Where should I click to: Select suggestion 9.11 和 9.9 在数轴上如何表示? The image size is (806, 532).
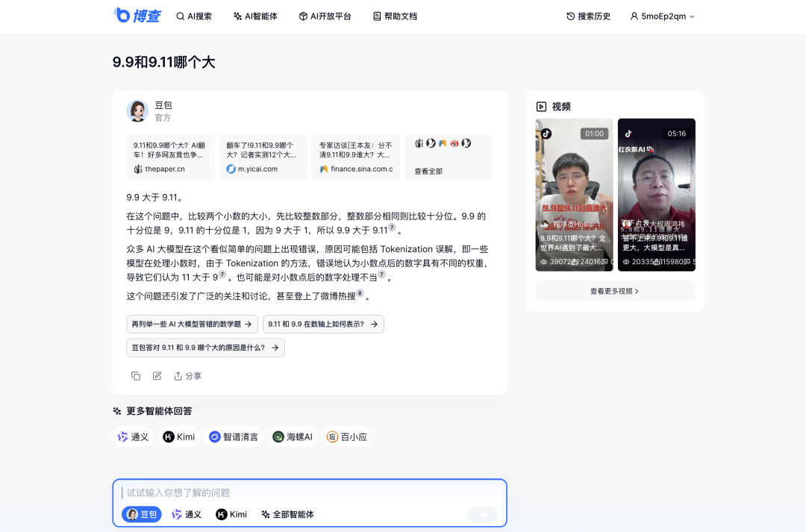tap(323, 325)
